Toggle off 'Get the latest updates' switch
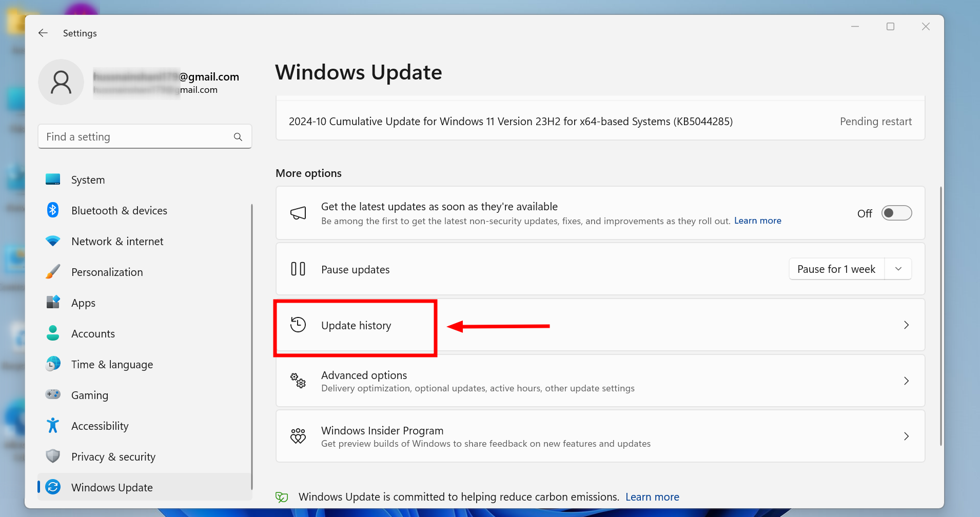Screen dimensions: 980x517 pos(896,213)
